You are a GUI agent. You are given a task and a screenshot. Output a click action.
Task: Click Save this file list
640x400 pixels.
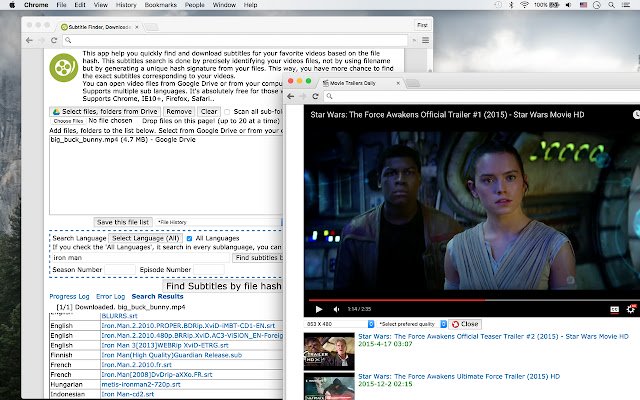pyautogui.click(x=123, y=222)
